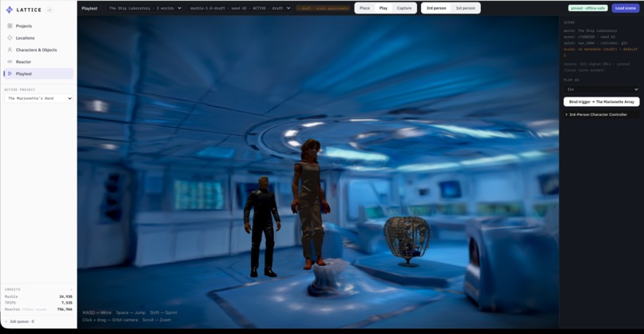Viewport: 644px width, 334px height.
Task: Click the tall woman character in viewport
Action: [x=311, y=205]
